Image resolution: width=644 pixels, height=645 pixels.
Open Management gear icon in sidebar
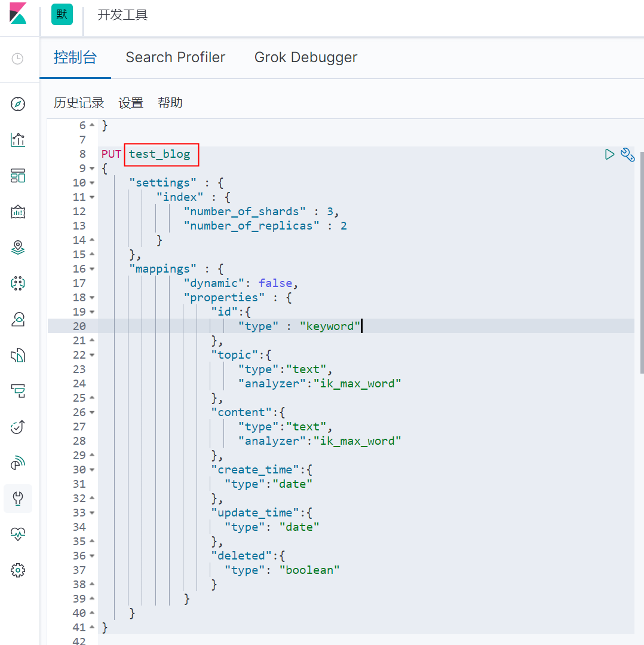pos(18,570)
